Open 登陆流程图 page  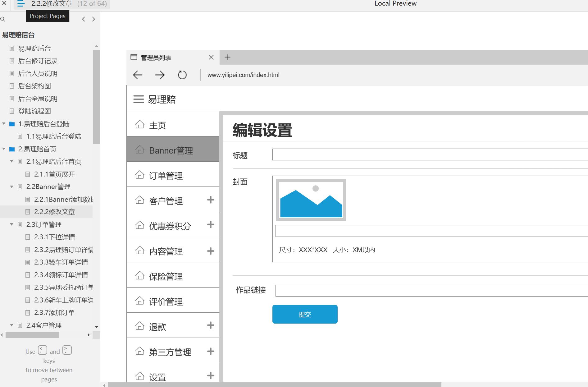[x=34, y=111]
